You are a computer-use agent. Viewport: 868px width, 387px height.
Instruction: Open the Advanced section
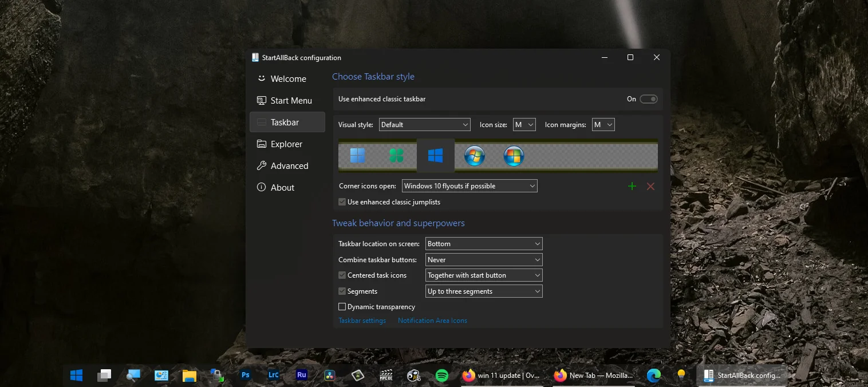287,166
